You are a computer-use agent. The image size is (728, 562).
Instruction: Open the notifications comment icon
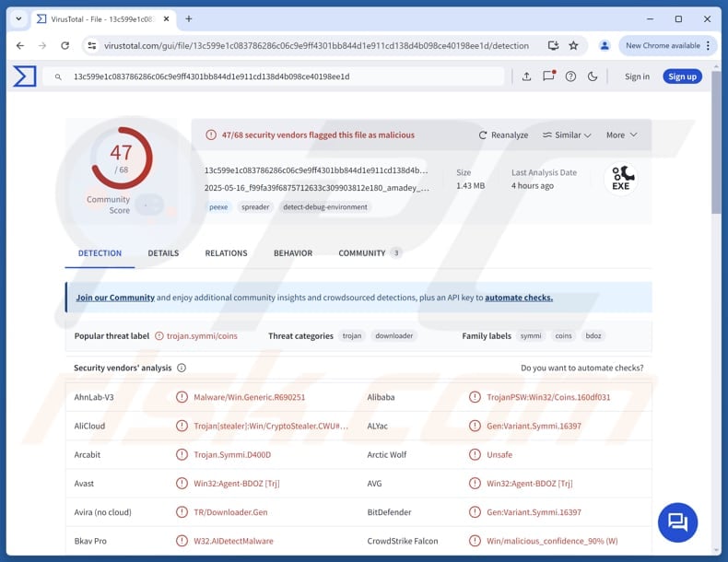coord(549,76)
